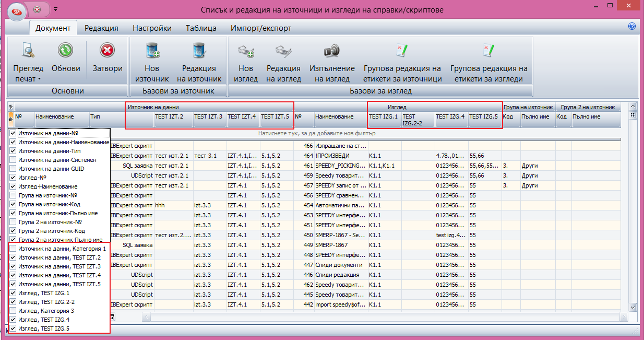The height and width of the screenshot is (340, 644).
Task: Click the Спиди редакция cell
Action: tap(341, 275)
